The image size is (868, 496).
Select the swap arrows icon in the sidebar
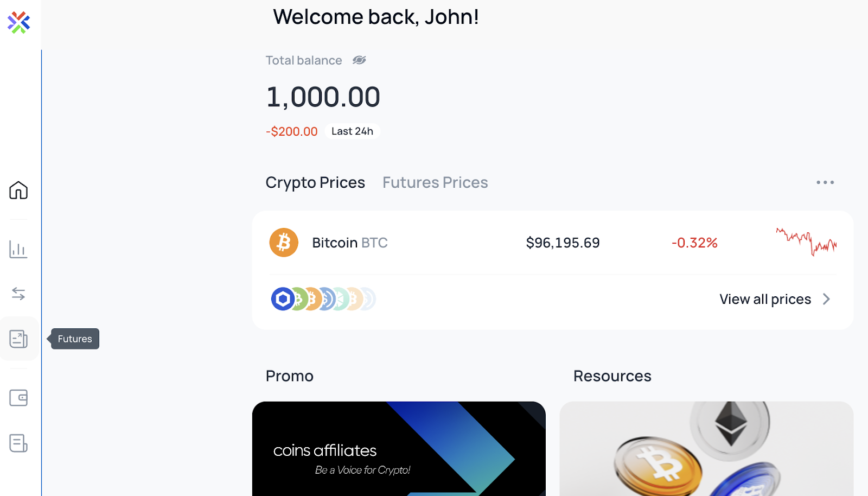point(18,294)
